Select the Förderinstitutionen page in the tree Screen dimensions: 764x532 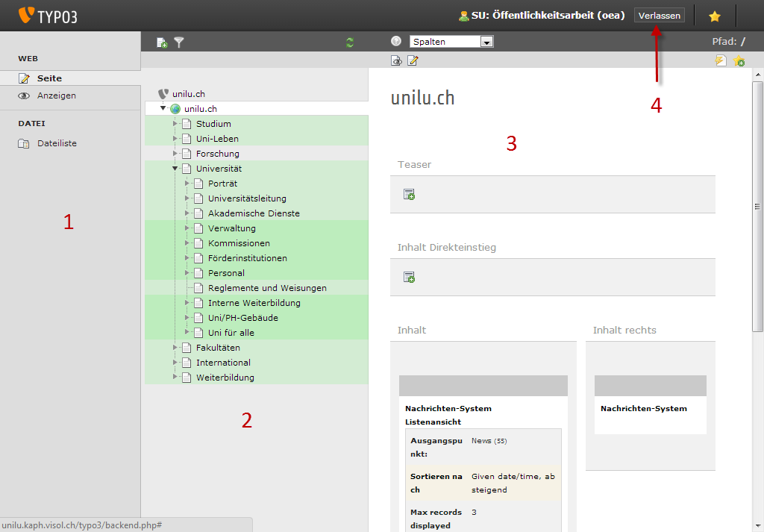click(x=248, y=258)
